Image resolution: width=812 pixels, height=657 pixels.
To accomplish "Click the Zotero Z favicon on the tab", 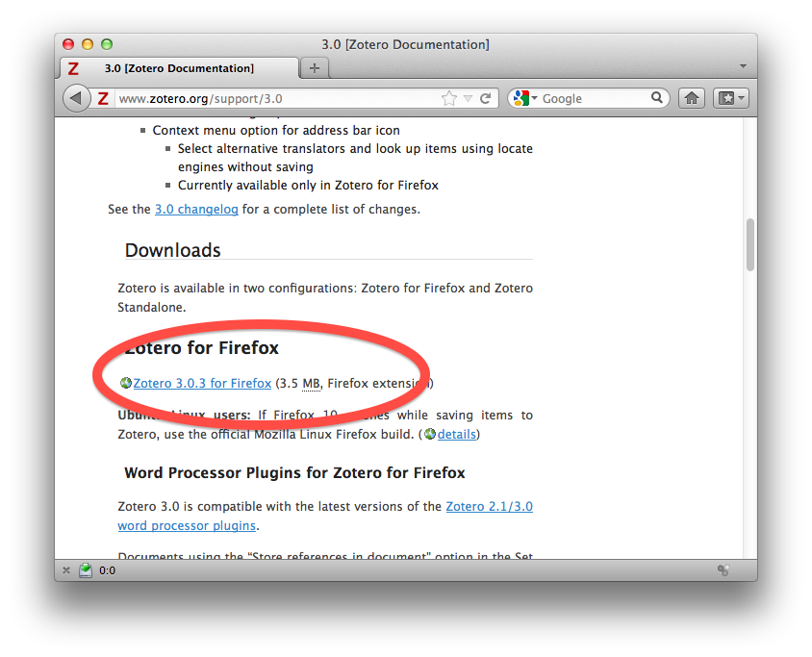I will (73, 68).
